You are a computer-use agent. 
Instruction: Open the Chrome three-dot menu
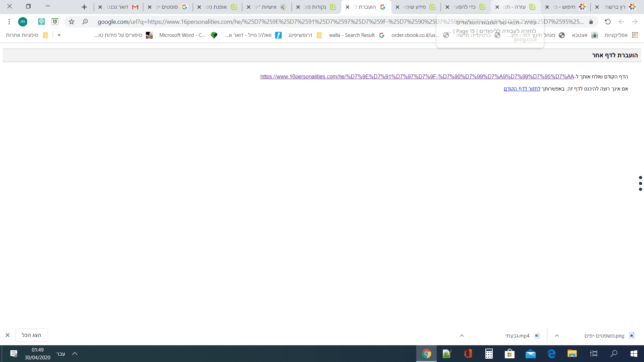(x=9, y=22)
